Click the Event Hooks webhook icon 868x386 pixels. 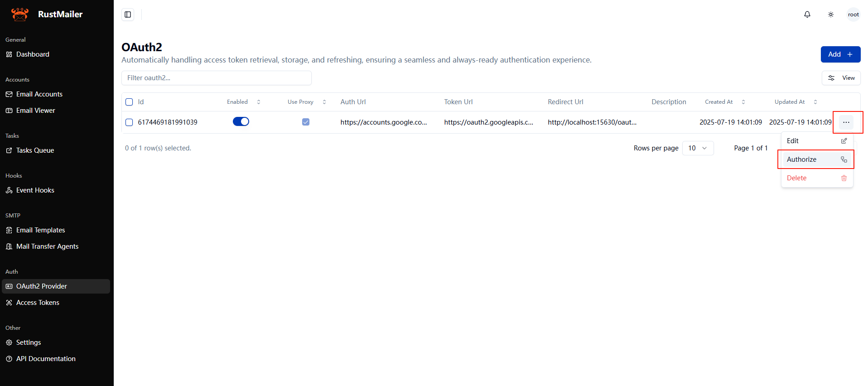click(9, 190)
